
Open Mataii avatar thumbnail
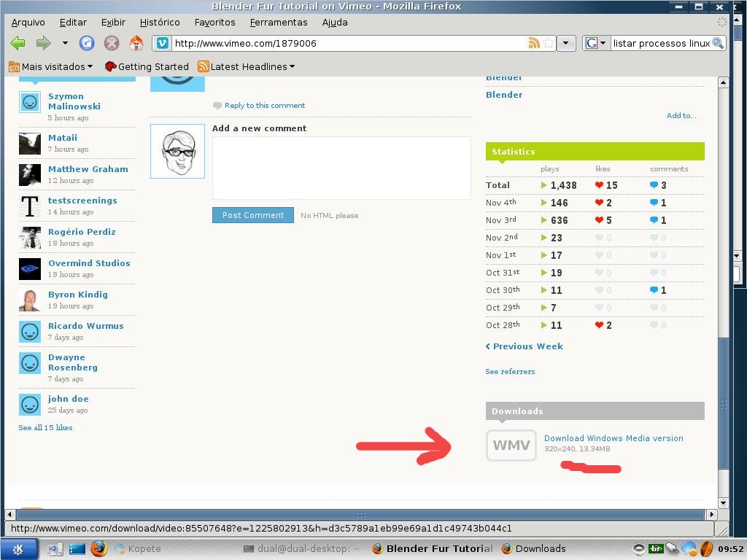click(29, 144)
